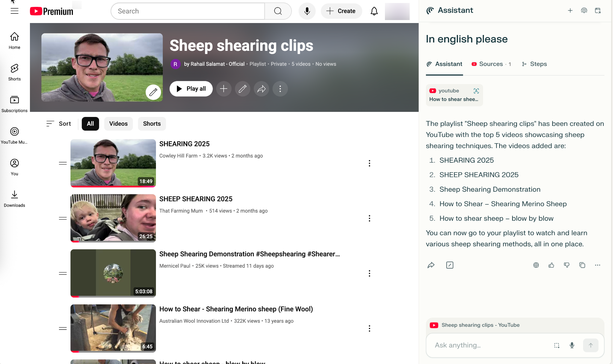The height and width of the screenshot is (364, 613).
Task: Open the 5:03:08 Sheep Shearing Demonstration thumbnail
Action: 113,273
